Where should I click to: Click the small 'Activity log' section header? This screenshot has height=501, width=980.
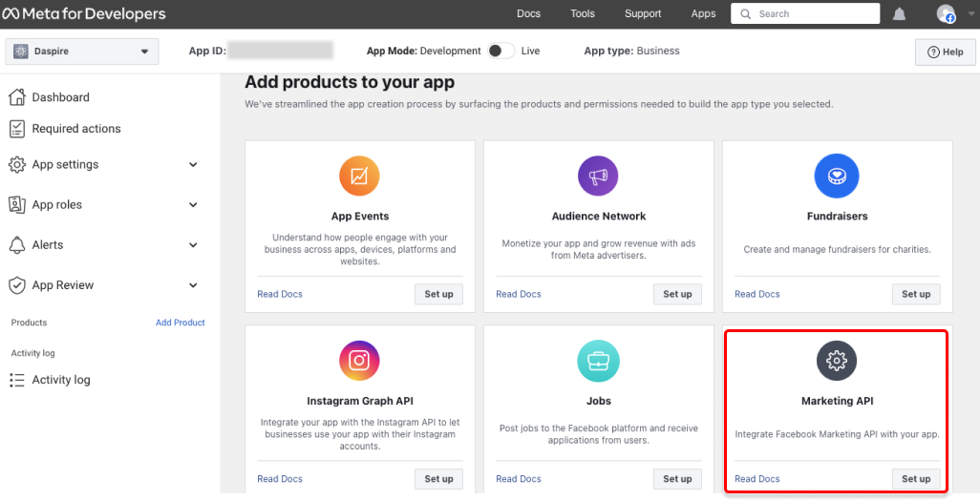(x=33, y=354)
